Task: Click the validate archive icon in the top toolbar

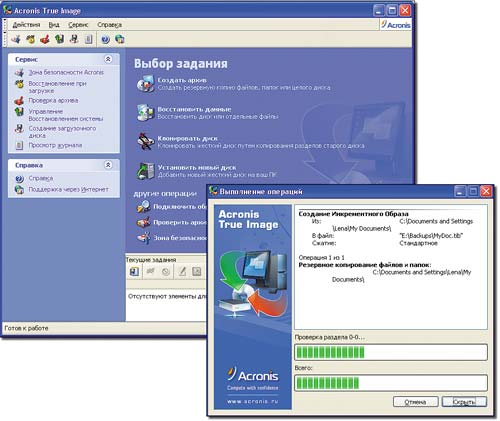Action: coord(45,39)
